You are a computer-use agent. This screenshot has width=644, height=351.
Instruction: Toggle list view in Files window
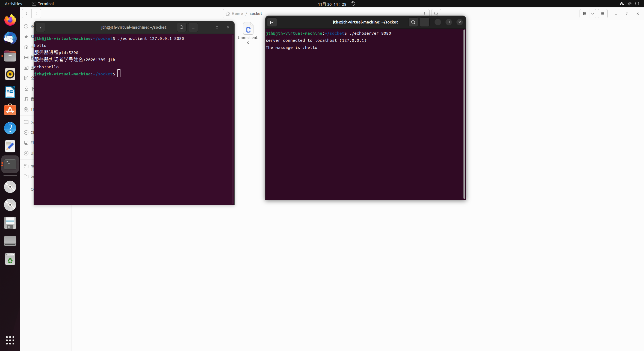(584, 14)
